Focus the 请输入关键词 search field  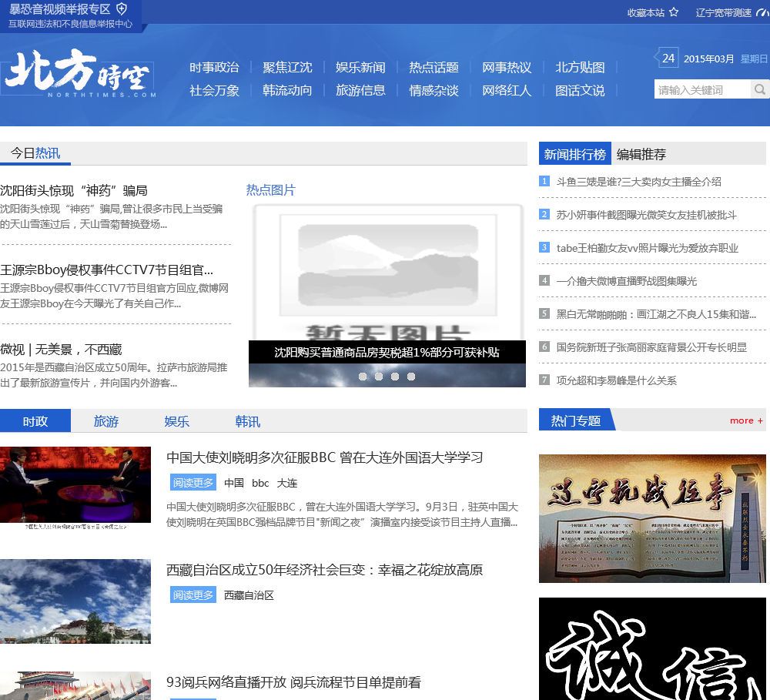pyautogui.click(x=703, y=89)
